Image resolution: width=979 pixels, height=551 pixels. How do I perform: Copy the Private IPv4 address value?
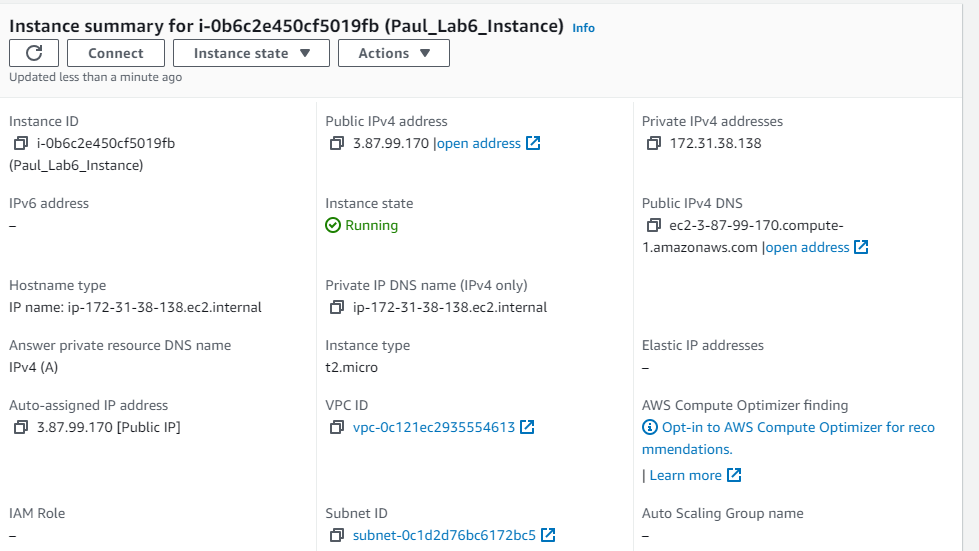654,143
